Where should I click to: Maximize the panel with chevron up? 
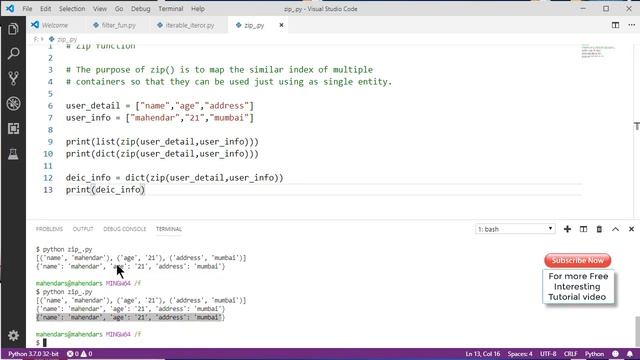click(x=615, y=229)
